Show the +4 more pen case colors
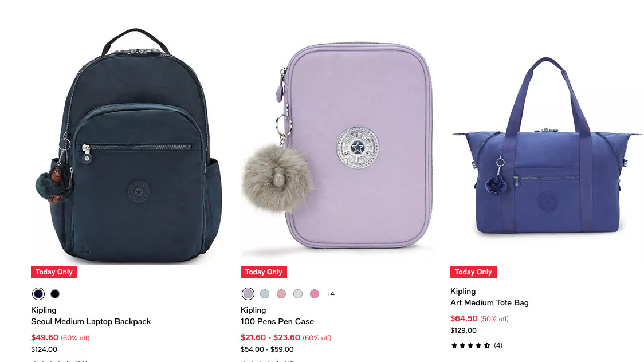Screen dimensions: 644x362 coord(330,294)
